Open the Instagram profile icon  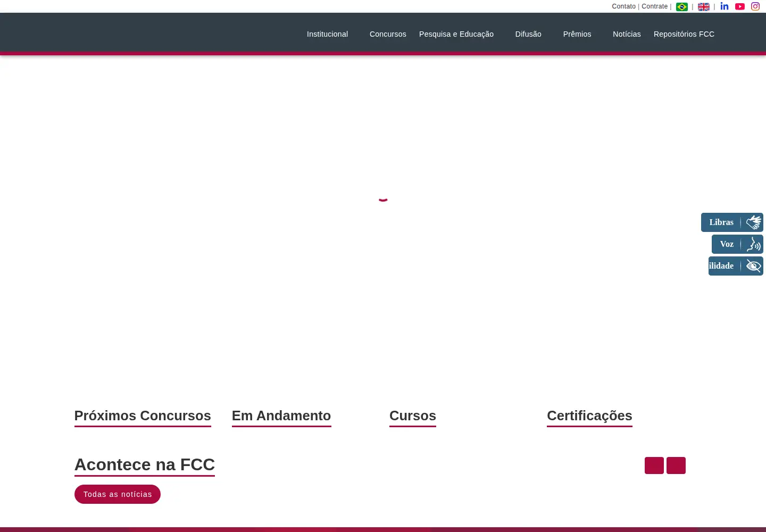click(755, 6)
